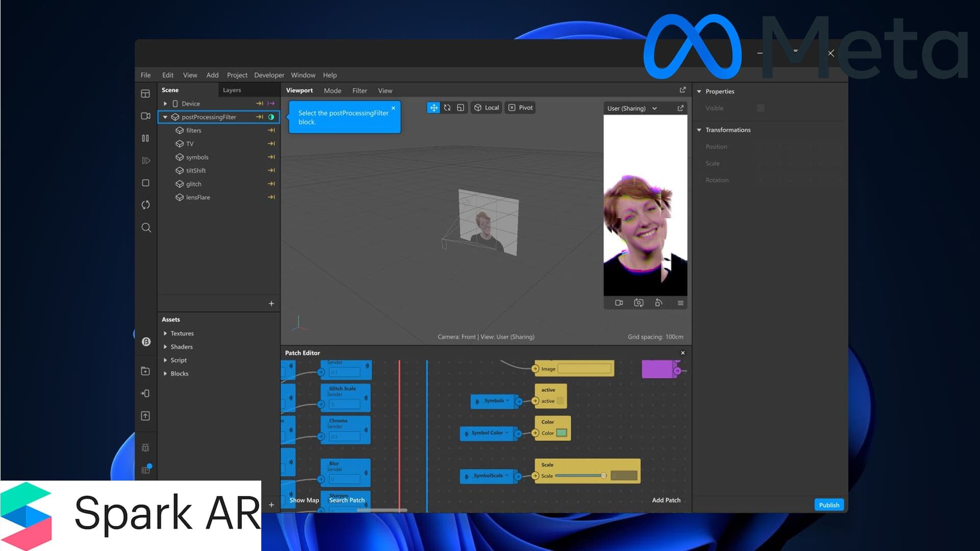Open the SymbolScale patch dropdown
Screen dimensions: 980x551
click(x=506, y=475)
